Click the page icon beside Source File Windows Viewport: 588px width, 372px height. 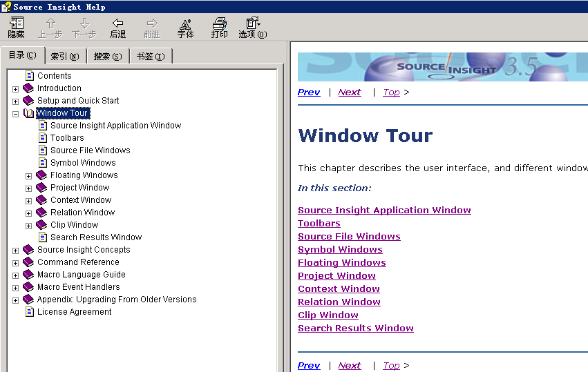pyautogui.click(x=43, y=150)
